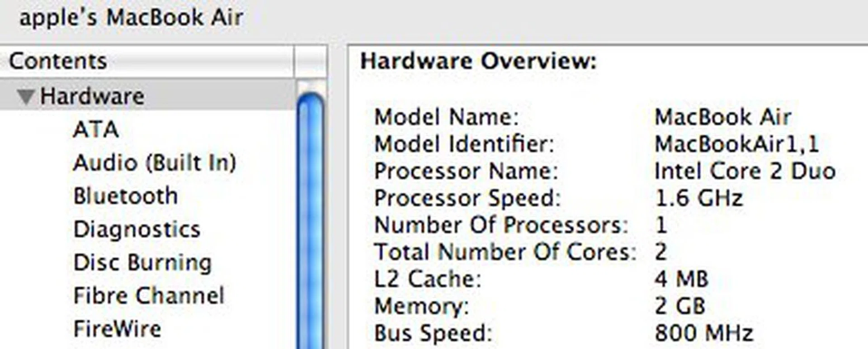The width and height of the screenshot is (868, 349).
Task: View Diagnostics information
Action: pyautogui.click(x=137, y=229)
